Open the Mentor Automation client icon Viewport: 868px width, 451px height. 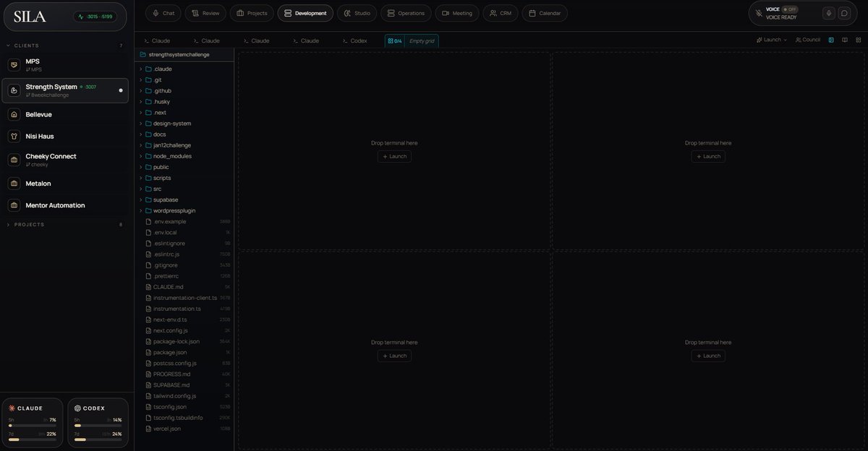(14, 205)
